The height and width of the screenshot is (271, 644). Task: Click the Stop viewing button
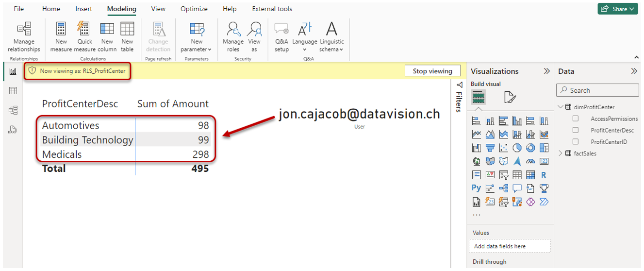pos(432,71)
